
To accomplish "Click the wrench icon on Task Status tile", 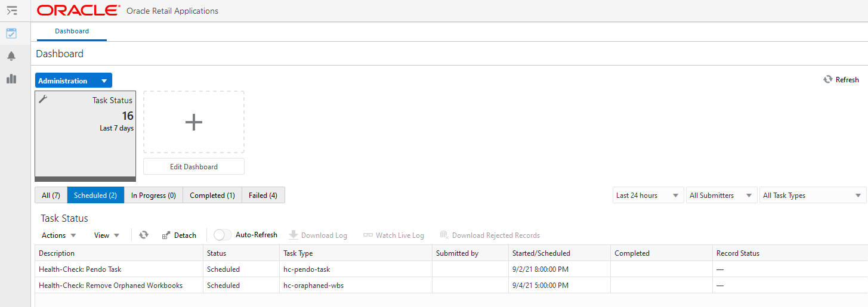I will [x=43, y=99].
